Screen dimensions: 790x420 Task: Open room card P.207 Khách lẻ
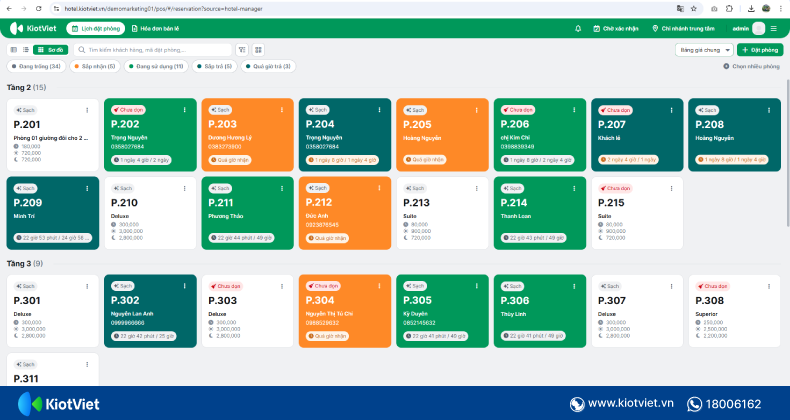click(x=637, y=135)
